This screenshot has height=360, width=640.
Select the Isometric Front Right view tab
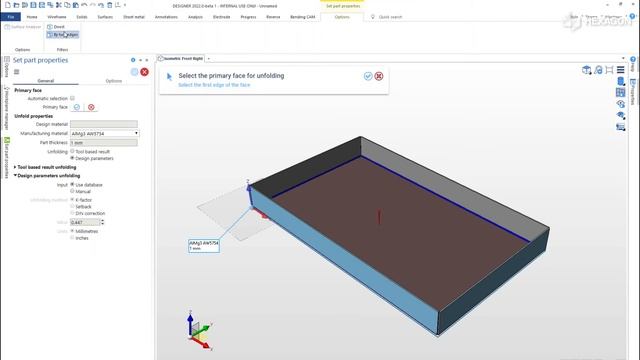tap(181, 58)
